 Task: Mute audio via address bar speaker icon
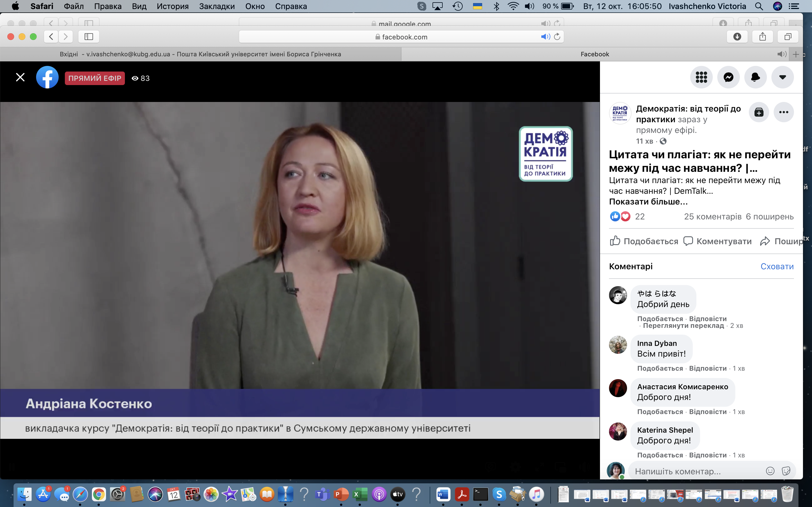545,37
